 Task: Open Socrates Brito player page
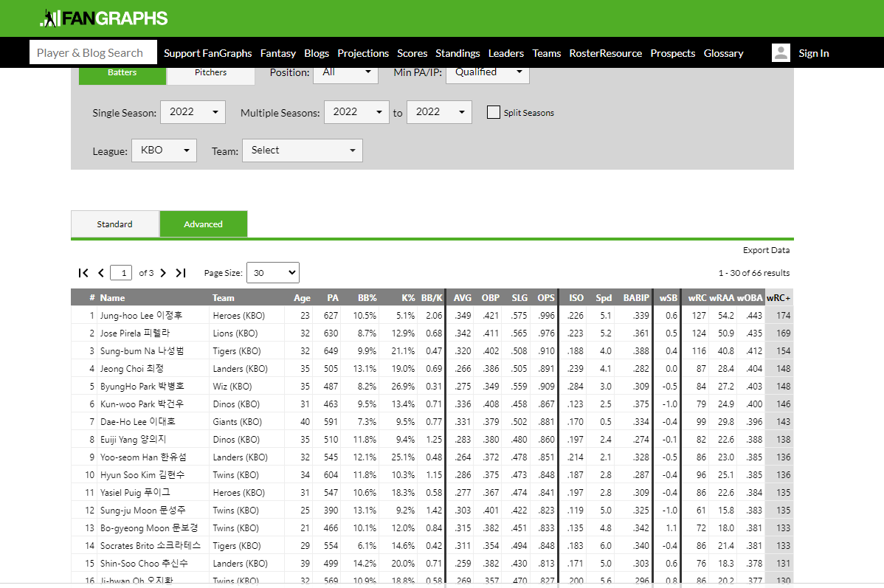pos(150,546)
